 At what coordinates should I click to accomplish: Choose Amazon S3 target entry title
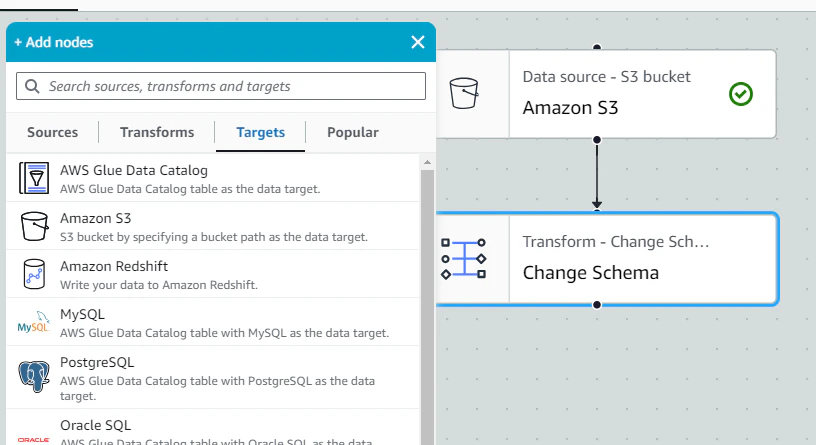96,218
